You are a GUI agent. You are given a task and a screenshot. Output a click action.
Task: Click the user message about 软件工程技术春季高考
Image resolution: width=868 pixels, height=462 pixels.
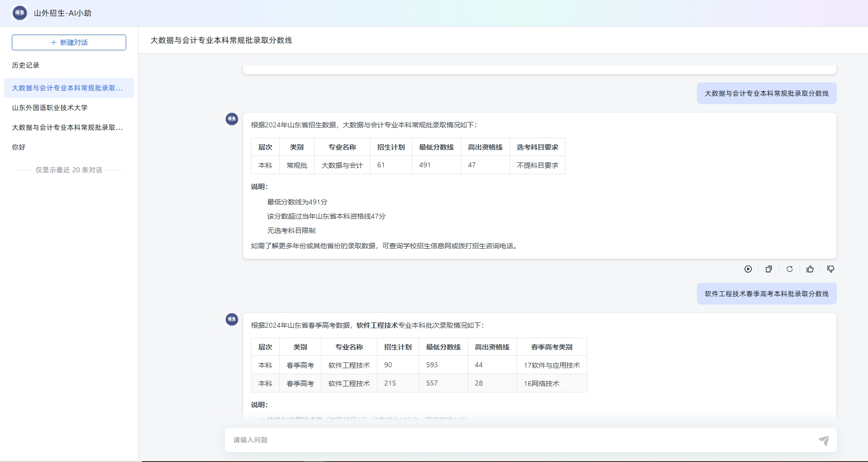point(767,294)
